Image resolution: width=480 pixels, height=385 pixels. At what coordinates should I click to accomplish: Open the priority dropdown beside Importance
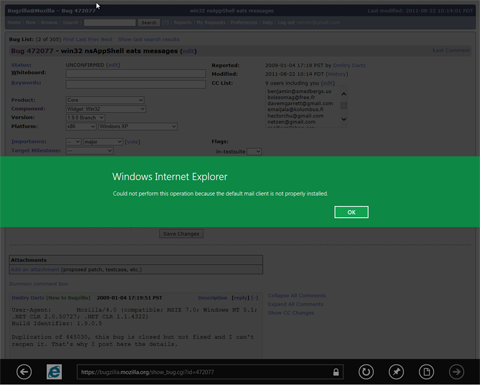(74, 142)
